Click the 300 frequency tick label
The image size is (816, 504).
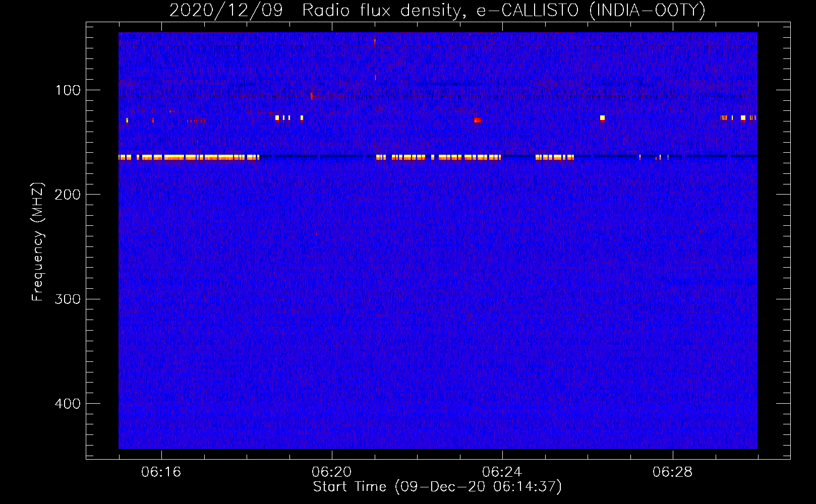pyautogui.click(x=68, y=299)
